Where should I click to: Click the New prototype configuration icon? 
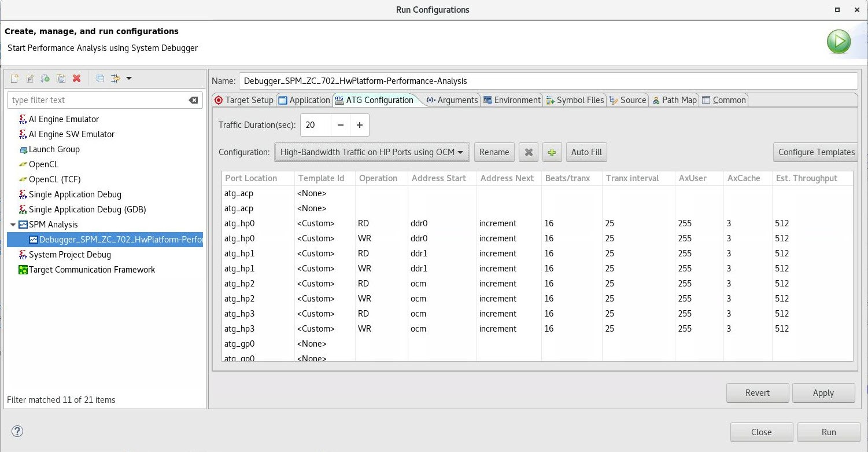30,79
